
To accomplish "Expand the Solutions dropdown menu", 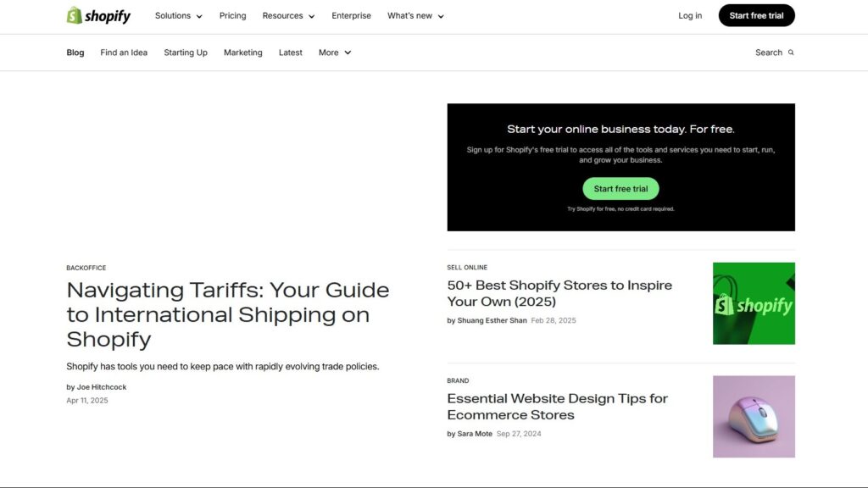I will (x=179, y=16).
